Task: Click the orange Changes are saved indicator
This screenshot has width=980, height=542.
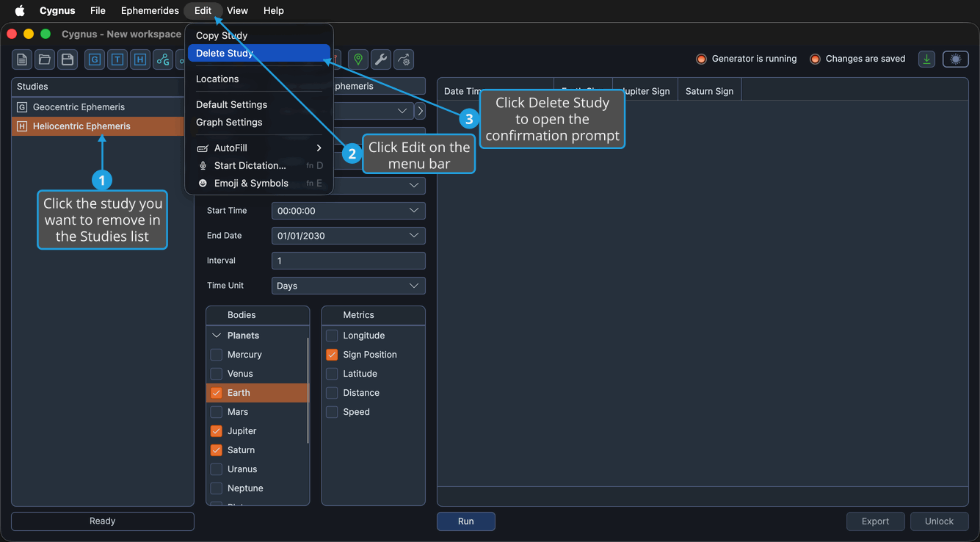Action: coord(815,59)
